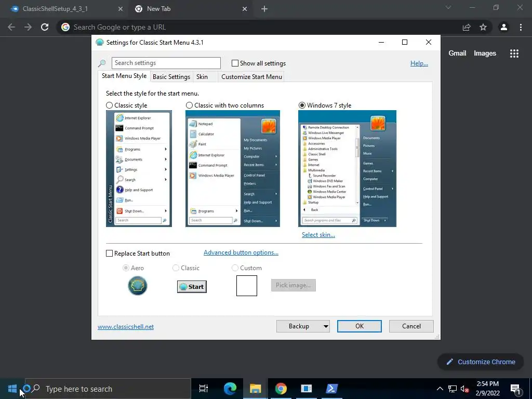Switch to the Skin tab
Screen dimensions: 532x399
205,77
